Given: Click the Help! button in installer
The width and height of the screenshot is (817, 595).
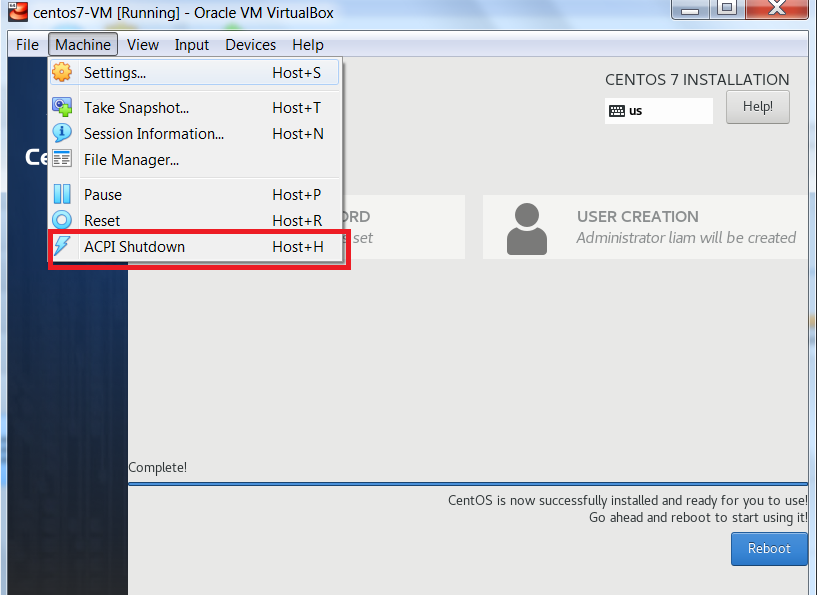Looking at the screenshot, I should [757, 107].
